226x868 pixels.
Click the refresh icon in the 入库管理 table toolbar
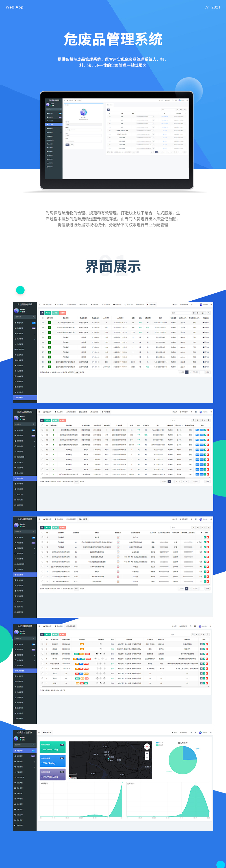coord(42,420)
